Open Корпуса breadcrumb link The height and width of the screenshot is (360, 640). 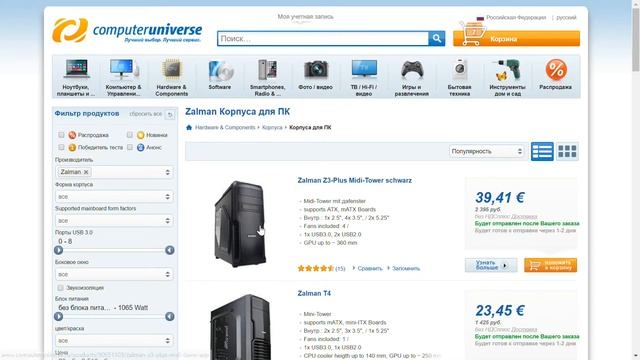272,127
